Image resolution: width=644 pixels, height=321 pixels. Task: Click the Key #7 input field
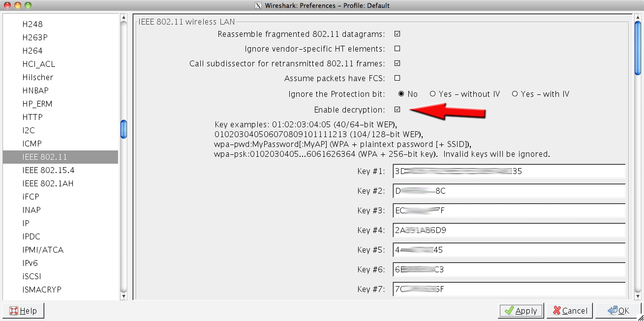[x=509, y=289]
